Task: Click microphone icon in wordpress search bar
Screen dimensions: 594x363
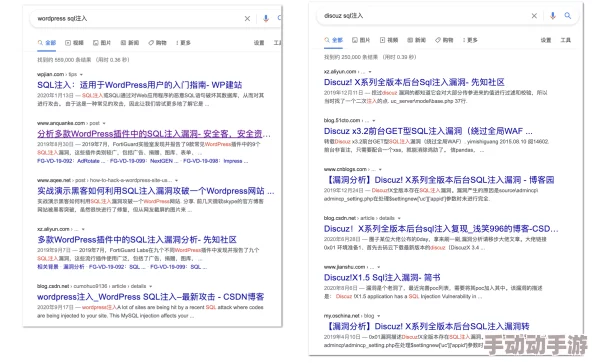Action: (266, 18)
